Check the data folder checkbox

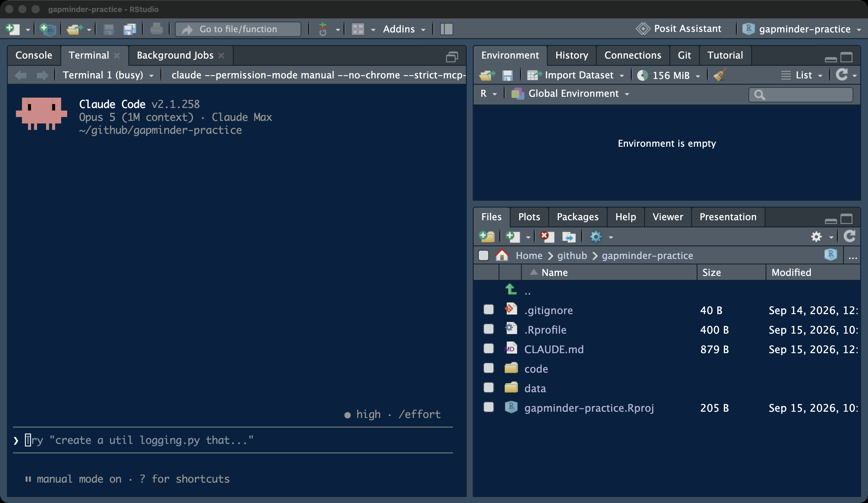(x=489, y=388)
